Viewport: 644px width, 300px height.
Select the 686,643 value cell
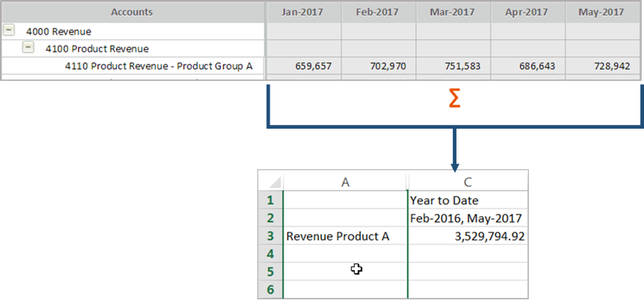[527, 66]
